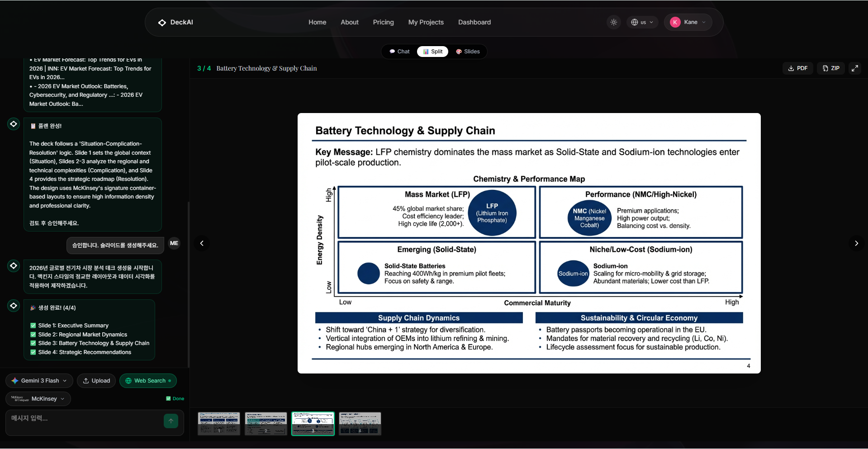Select the fourth slide thumbnail
This screenshot has height=449, width=868.
click(x=360, y=424)
